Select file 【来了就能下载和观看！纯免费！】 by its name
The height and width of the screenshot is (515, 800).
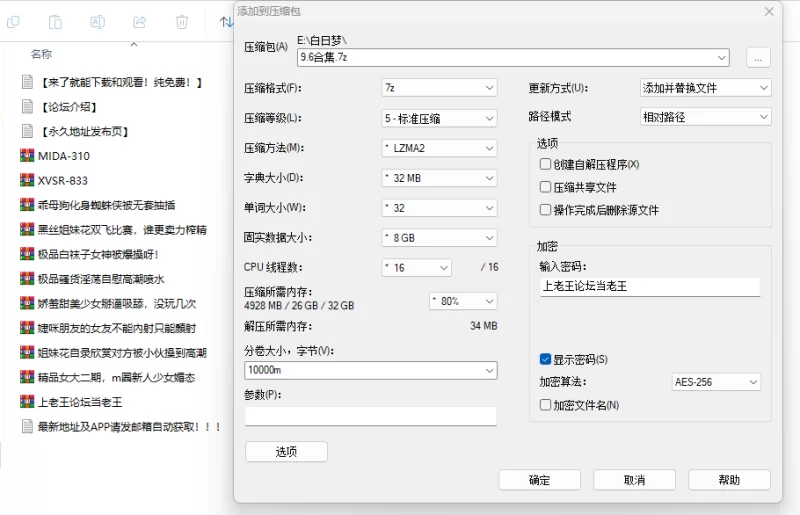point(121,82)
